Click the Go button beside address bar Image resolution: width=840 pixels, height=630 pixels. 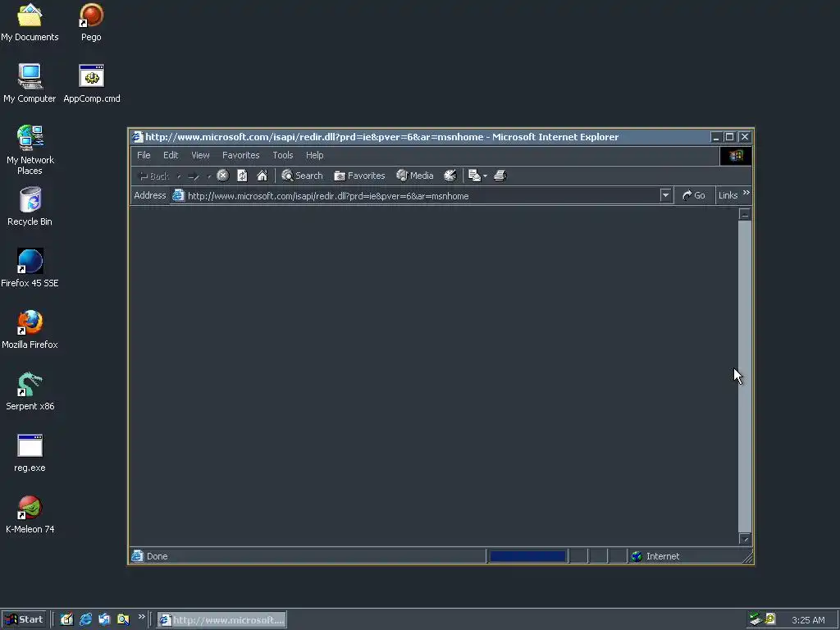coord(694,195)
